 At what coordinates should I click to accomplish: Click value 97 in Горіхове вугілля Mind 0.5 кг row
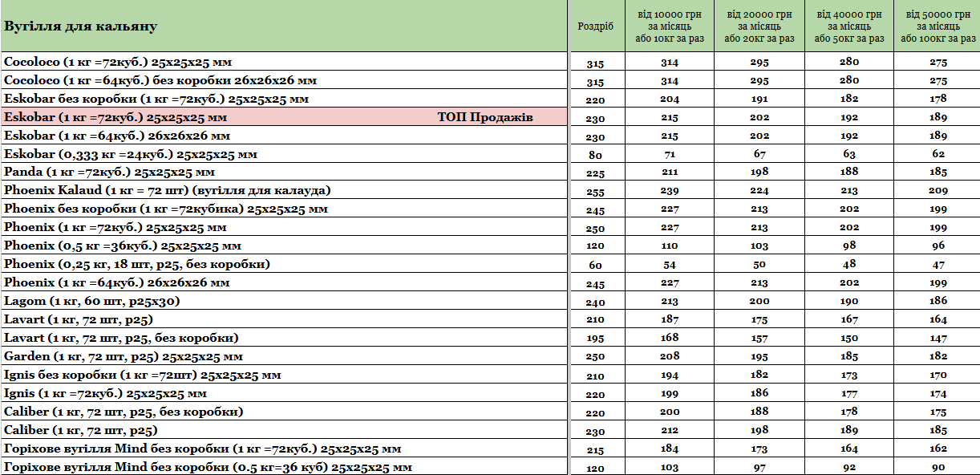(759, 467)
